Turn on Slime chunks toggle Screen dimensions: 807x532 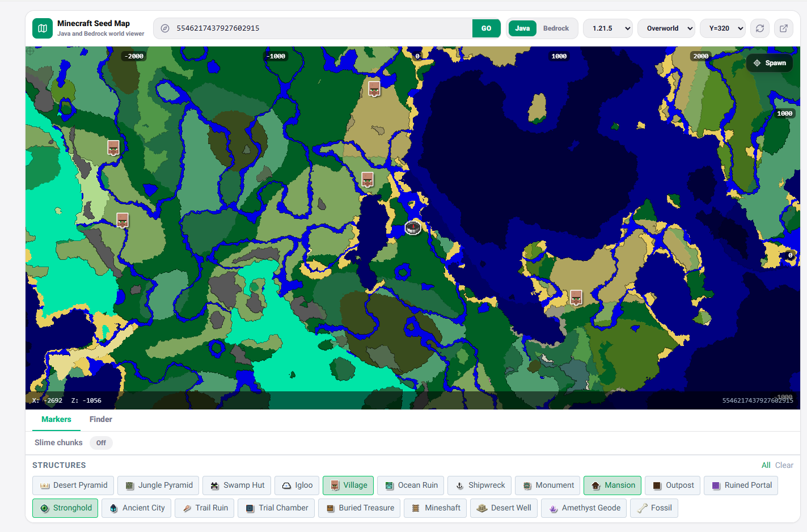[101, 443]
